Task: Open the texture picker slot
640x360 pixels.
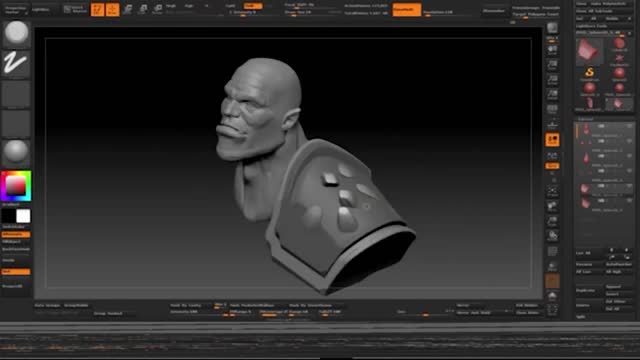Action: (16, 123)
